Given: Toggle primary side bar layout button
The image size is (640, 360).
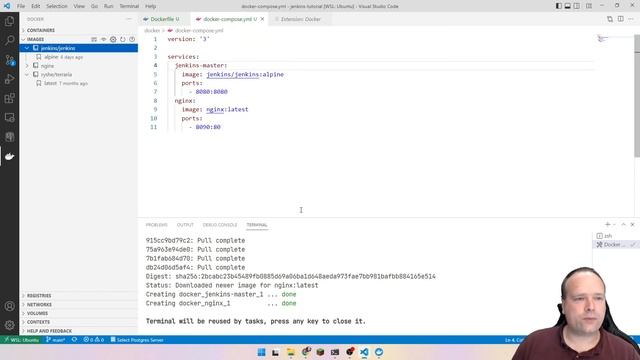Looking at the screenshot, I should click(559, 6).
